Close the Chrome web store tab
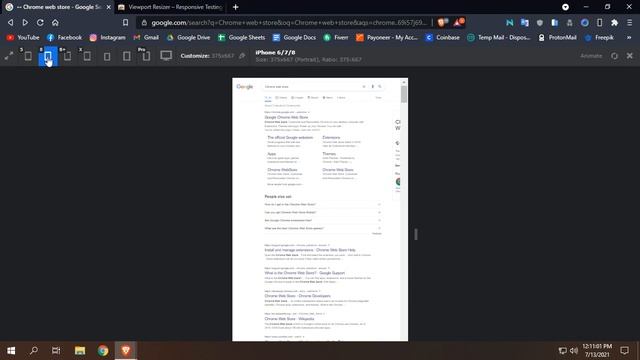 click(109, 7)
